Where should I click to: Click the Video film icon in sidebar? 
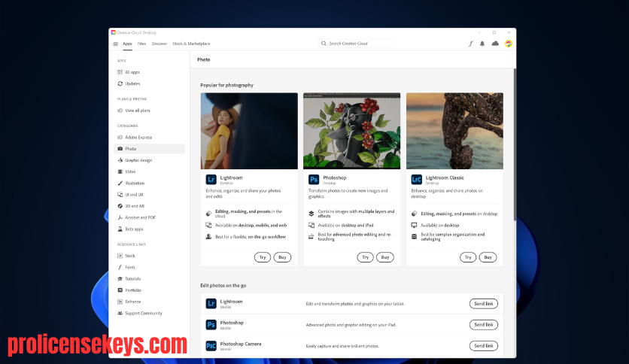point(120,171)
